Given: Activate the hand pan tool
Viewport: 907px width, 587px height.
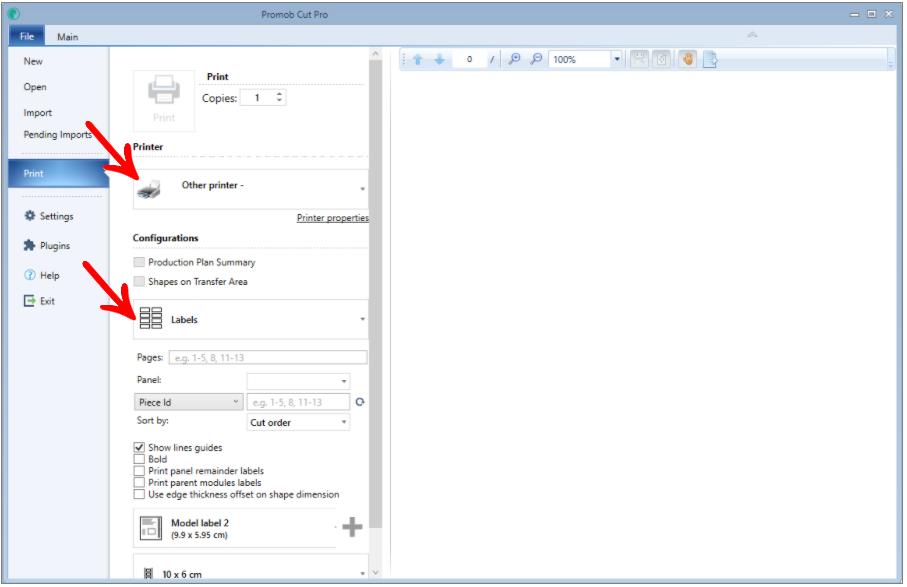Looking at the screenshot, I should click(x=687, y=59).
